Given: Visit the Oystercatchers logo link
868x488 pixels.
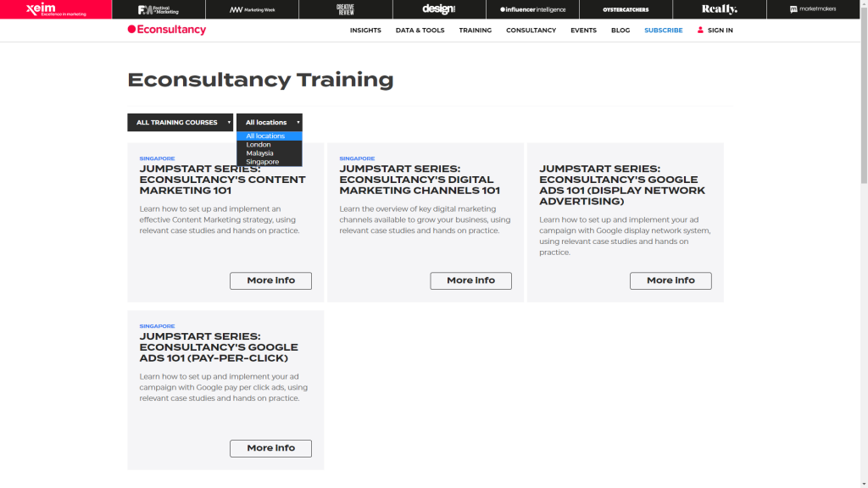Looking at the screenshot, I should coord(626,9).
